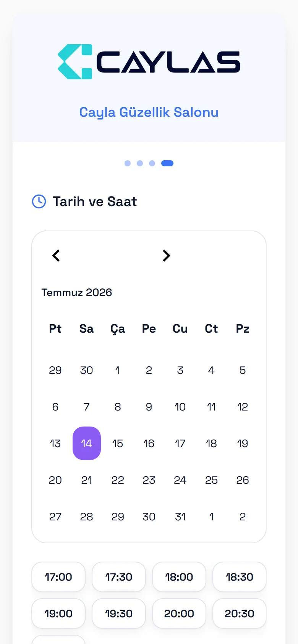
Task: Select highlighted day 14
Action: click(x=87, y=443)
